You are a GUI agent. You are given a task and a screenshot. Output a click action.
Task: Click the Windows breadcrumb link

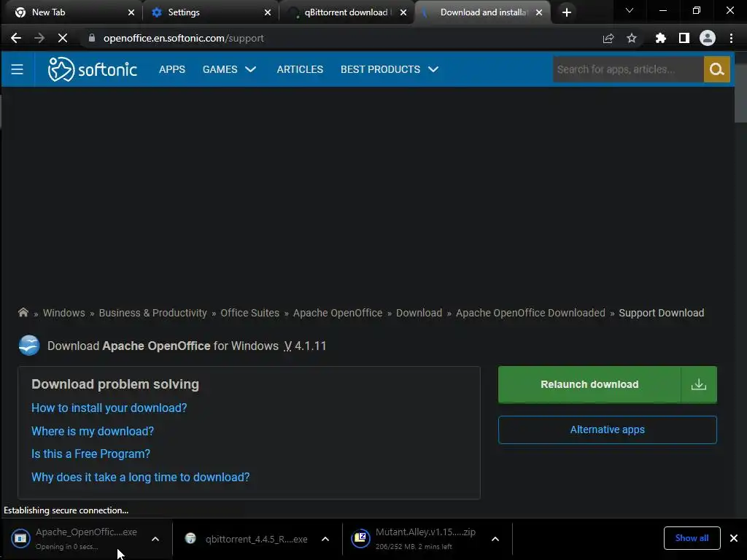64,313
